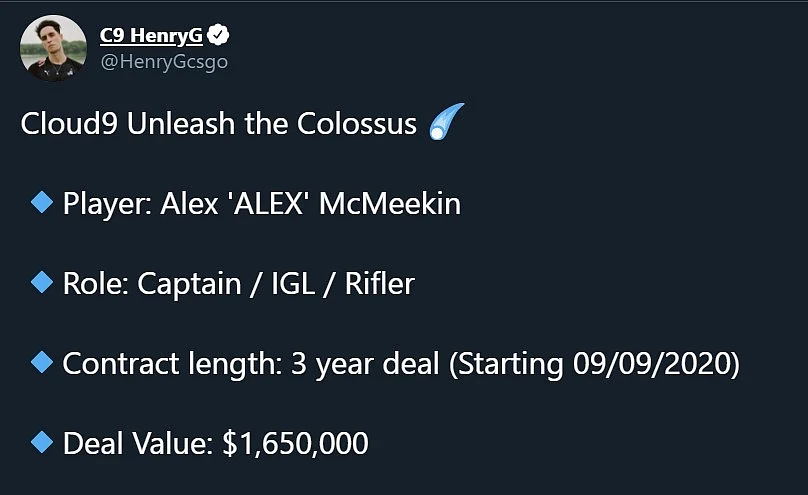Viewport: 808px width, 495px height.
Task: Click the blue diamond beside Role
Action: pyautogui.click(x=42, y=282)
